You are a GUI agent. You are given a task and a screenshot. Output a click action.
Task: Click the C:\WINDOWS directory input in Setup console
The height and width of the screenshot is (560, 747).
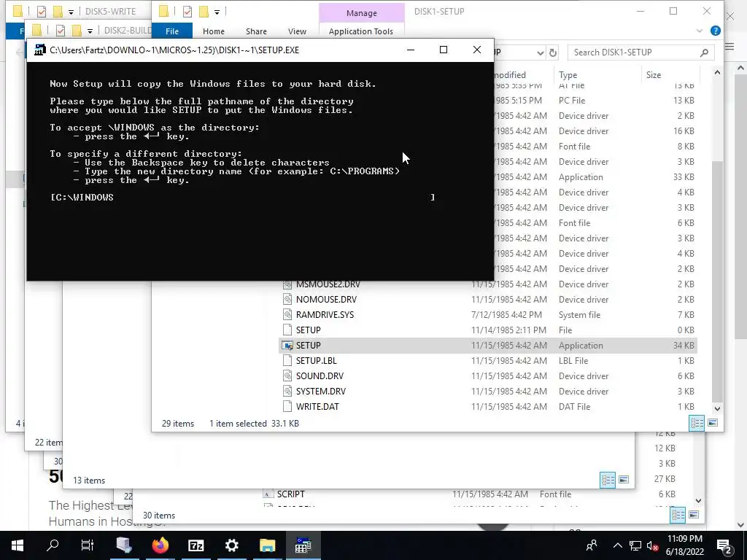[242, 197]
